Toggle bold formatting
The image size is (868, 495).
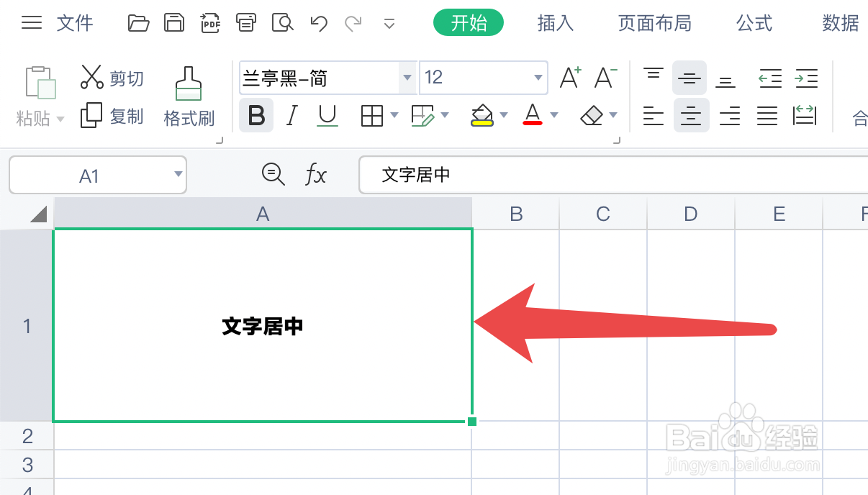click(x=256, y=115)
